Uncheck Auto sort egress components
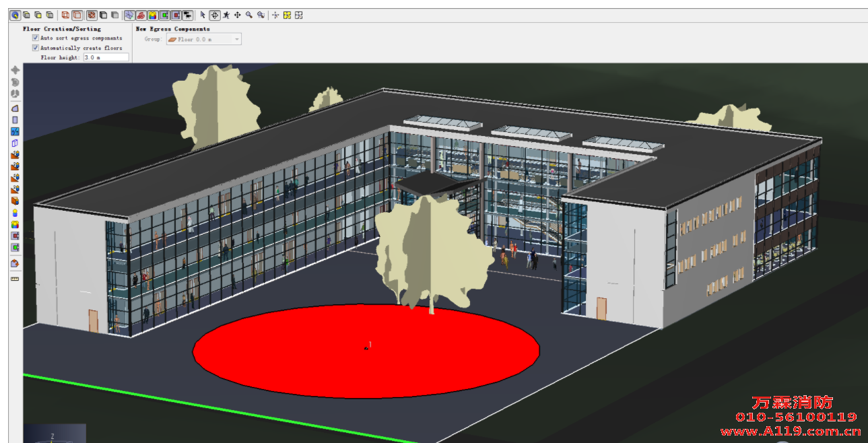868x443 pixels. pyautogui.click(x=36, y=38)
